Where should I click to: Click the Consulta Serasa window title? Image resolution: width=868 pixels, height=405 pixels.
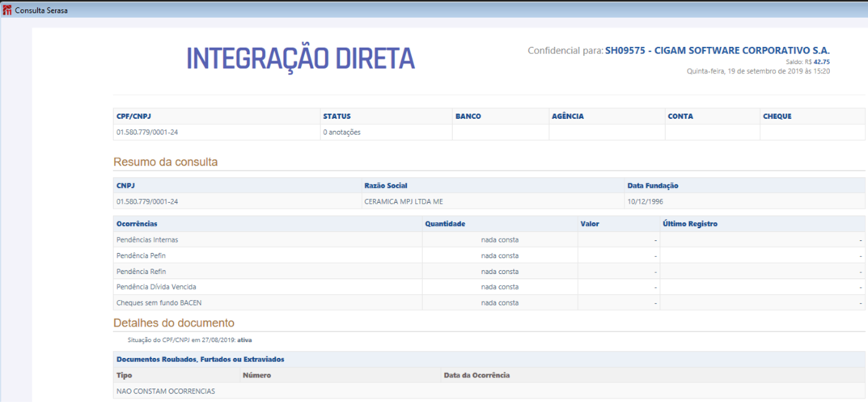41,11
